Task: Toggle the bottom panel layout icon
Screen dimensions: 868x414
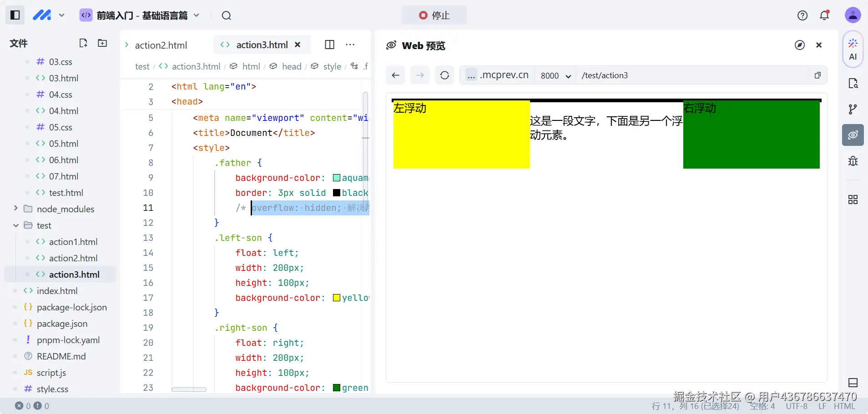Action: 853,383
